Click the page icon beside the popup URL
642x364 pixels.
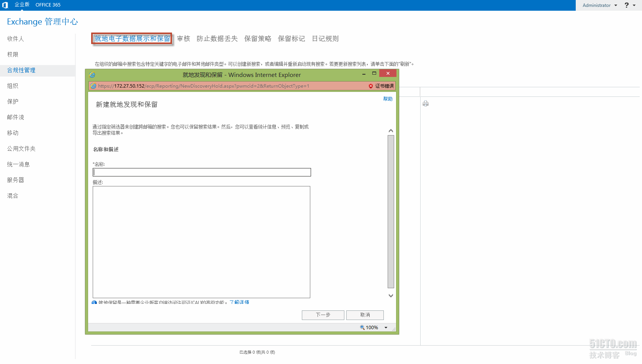pos(93,86)
